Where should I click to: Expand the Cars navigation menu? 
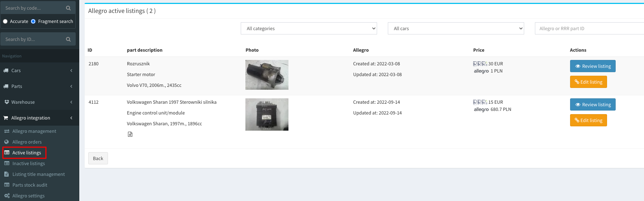(x=39, y=70)
